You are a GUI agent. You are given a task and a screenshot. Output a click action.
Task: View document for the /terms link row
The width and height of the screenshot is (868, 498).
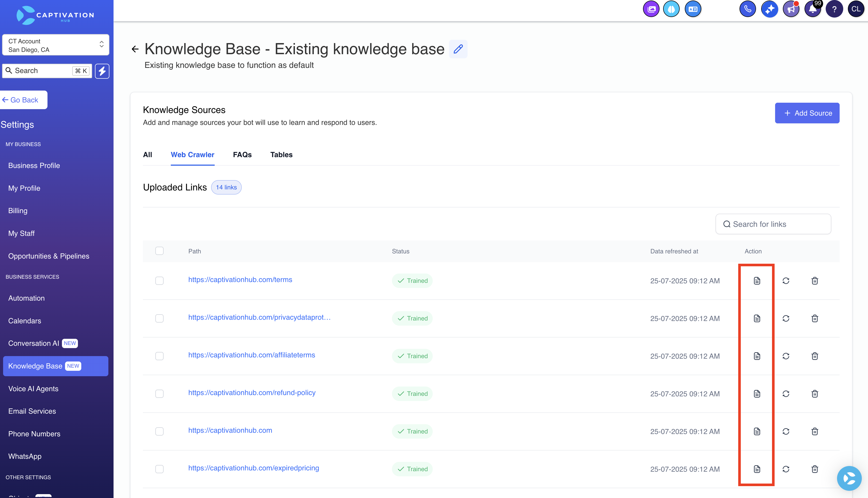(757, 281)
